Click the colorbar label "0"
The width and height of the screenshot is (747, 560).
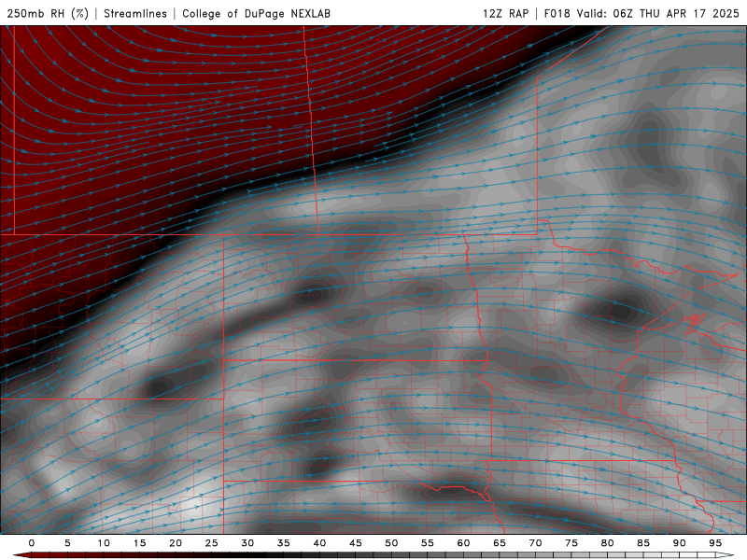(32, 543)
